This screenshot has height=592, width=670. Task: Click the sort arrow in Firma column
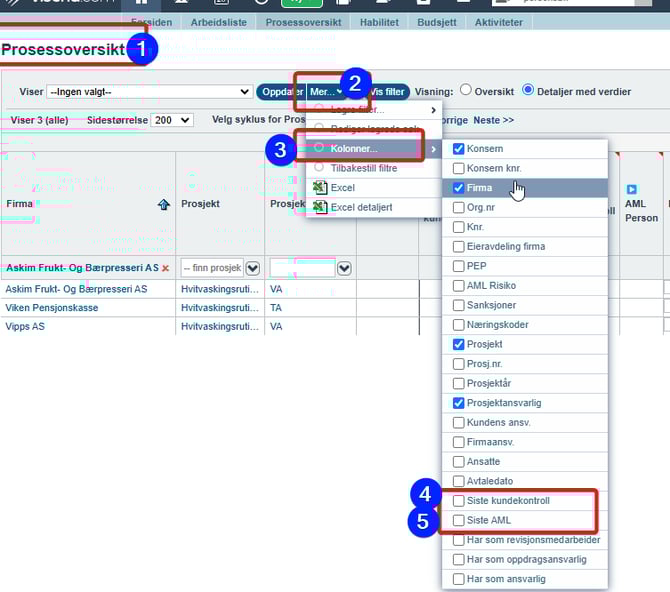[x=163, y=204]
